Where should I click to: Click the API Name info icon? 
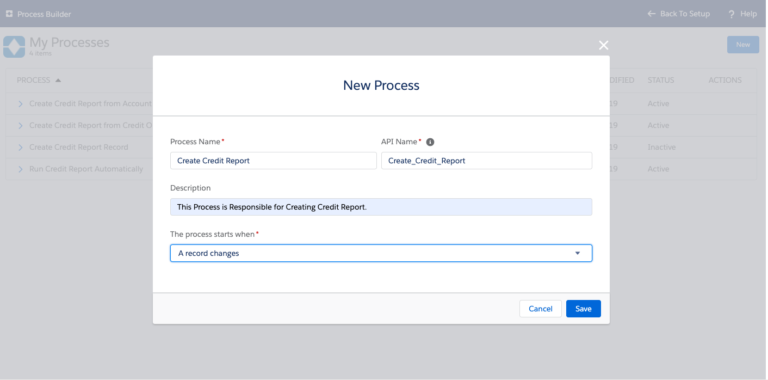(x=430, y=142)
